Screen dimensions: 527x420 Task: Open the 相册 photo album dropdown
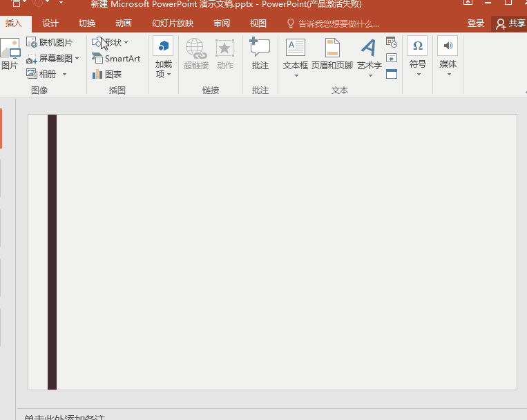click(x=64, y=75)
